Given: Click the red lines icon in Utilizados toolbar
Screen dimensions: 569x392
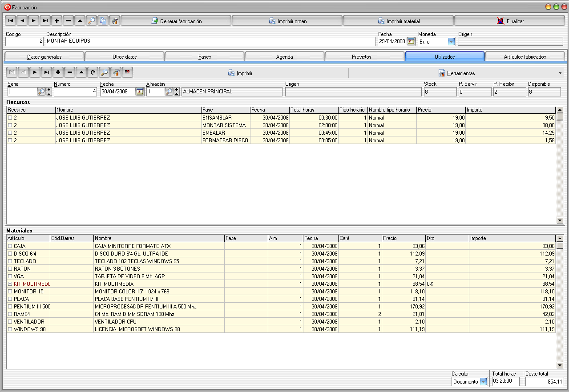Looking at the screenshot, I should [x=127, y=73].
